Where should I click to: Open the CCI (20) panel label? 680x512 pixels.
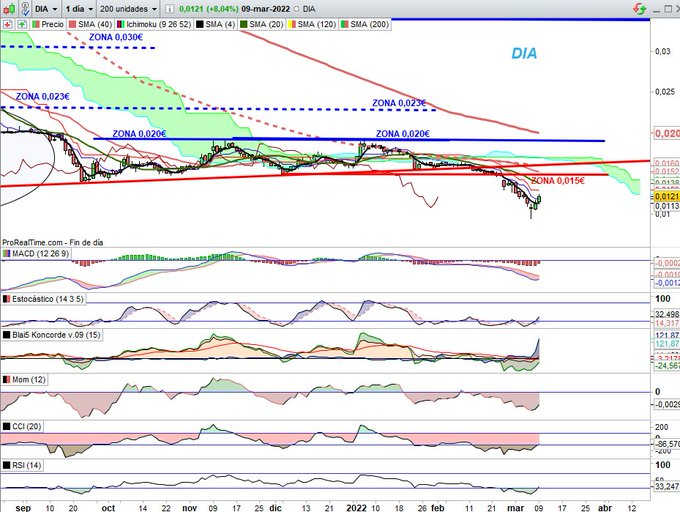pos(27,427)
